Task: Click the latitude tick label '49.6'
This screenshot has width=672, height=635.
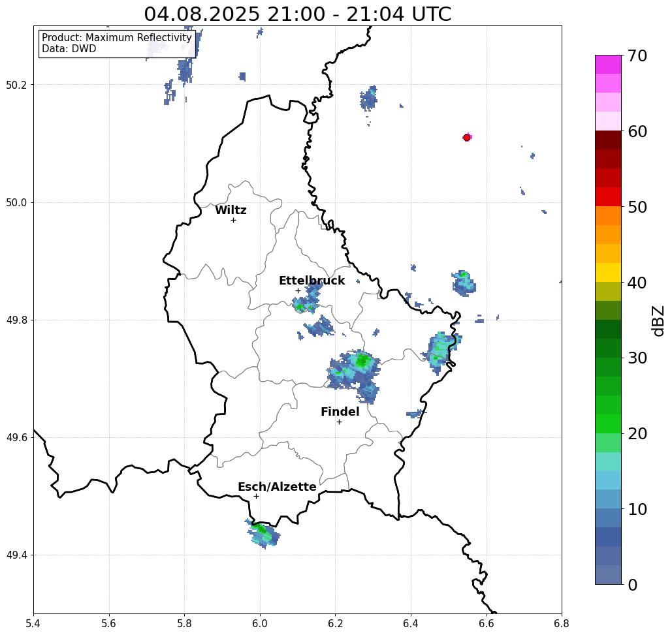Action: [x=16, y=438]
